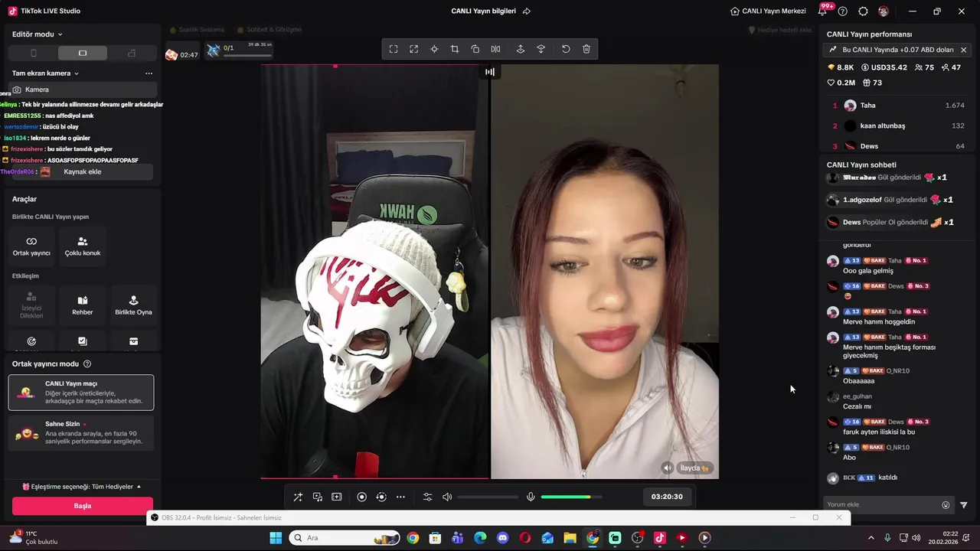
Task: Click the replay capture circle icon
Action: (x=381, y=497)
